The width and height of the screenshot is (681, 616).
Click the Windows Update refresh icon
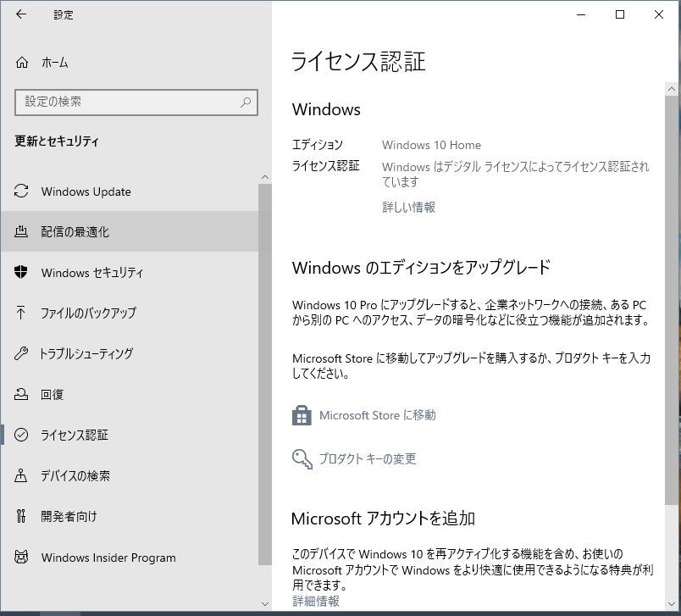pos(21,191)
